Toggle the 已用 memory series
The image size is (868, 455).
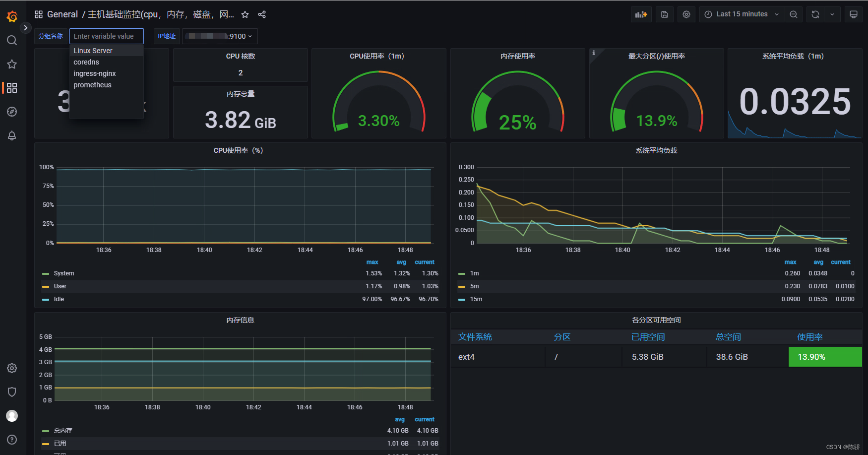[60, 444]
